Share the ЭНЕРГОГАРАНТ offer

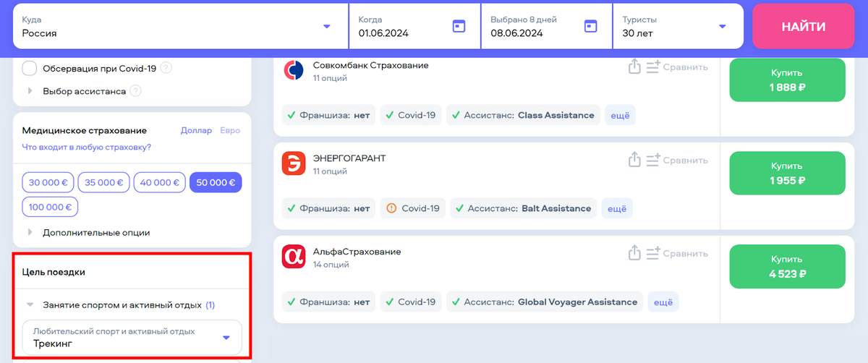pos(634,160)
